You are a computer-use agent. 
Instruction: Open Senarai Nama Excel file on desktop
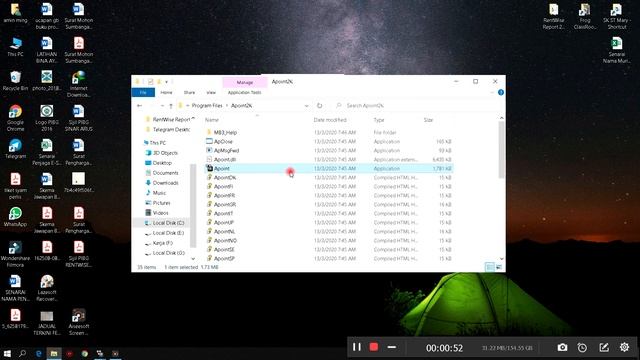pos(616,50)
